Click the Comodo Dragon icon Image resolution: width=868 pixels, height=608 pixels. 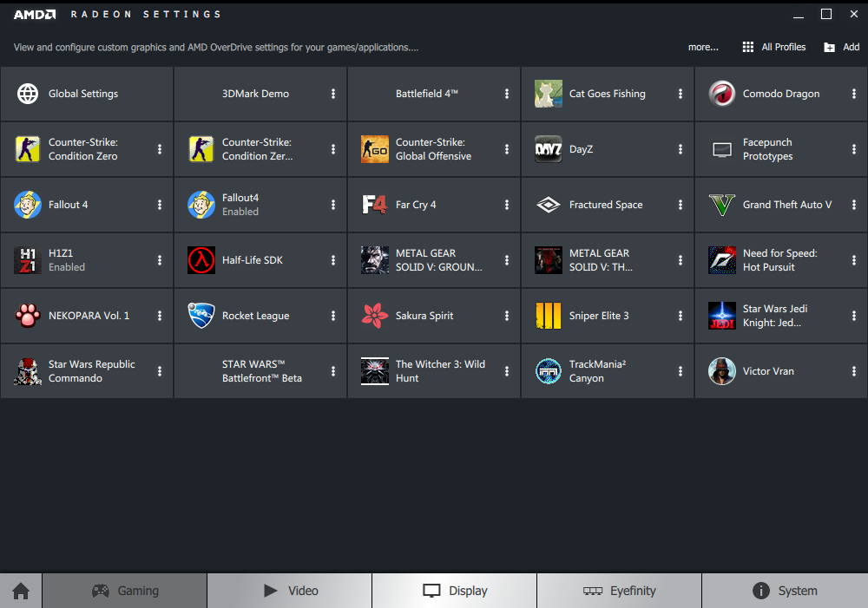tap(722, 94)
